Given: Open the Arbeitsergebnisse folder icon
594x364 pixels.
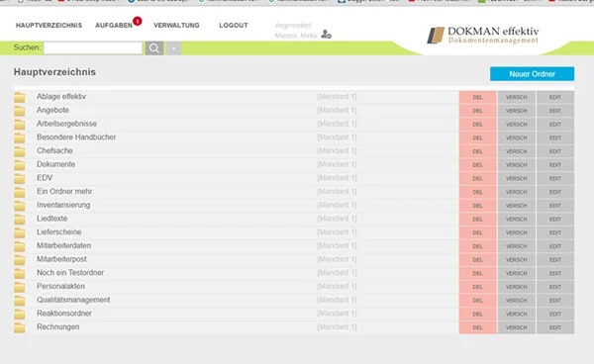Looking at the screenshot, I should tap(20, 125).
